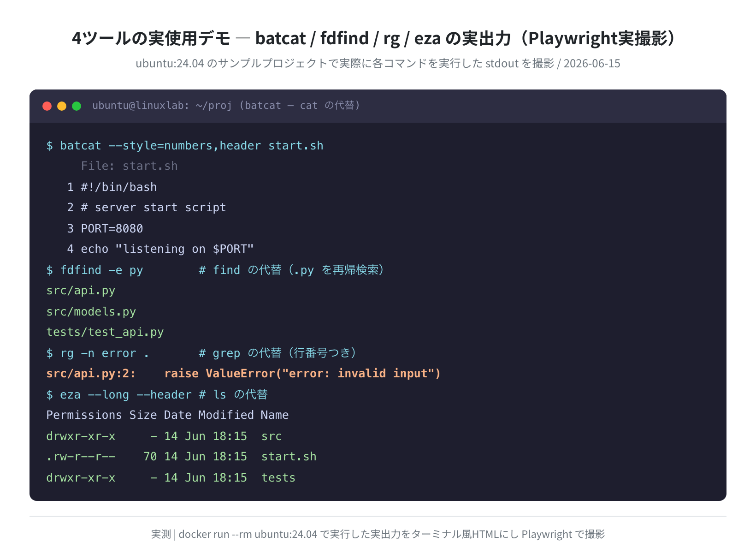This screenshot has height=560, width=756.
Task: Click the 'rg -n error .' command
Action: pos(105,353)
